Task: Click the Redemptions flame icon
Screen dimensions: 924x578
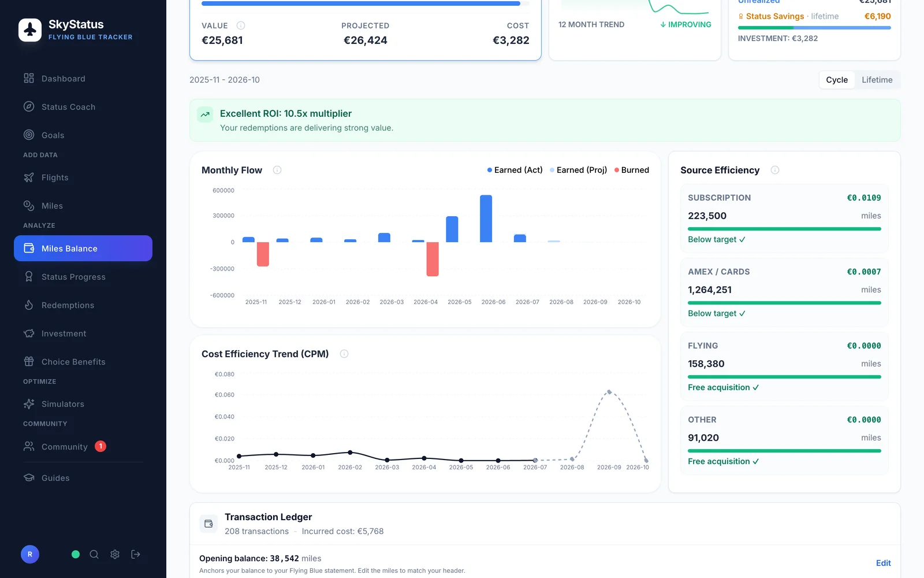Action: [x=29, y=305]
